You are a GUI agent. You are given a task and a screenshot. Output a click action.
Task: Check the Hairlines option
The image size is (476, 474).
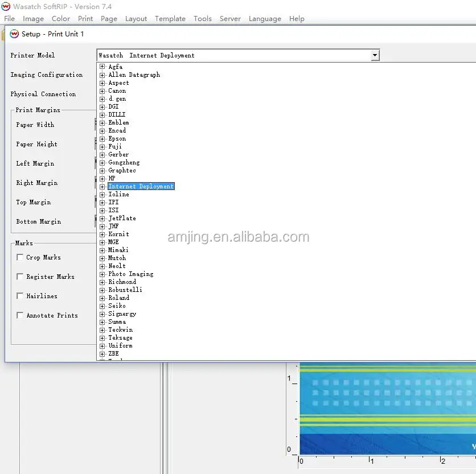(20, 296)
